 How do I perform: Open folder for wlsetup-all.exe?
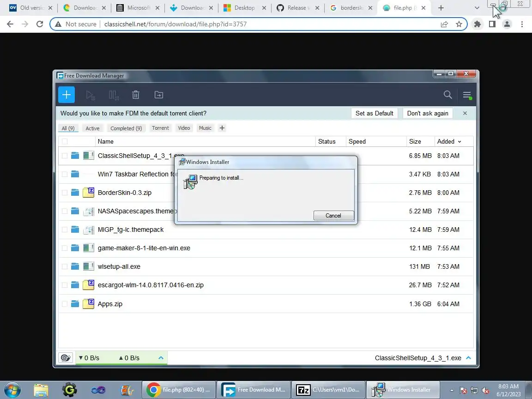pos(75,266)
